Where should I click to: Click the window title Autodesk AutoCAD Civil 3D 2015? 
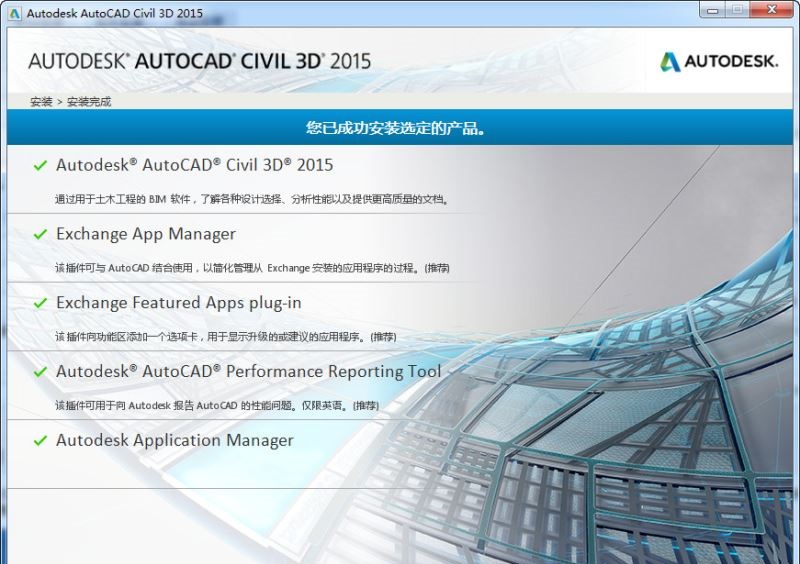[115, 13]
